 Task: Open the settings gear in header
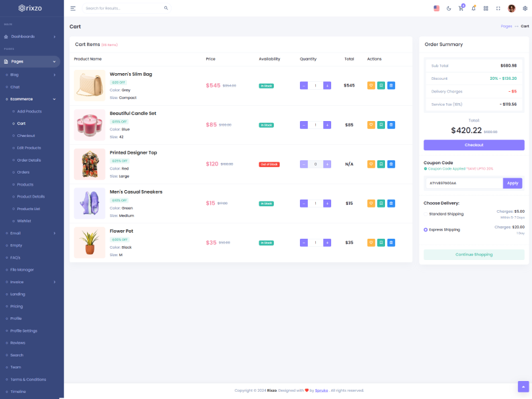click(525, 8)
